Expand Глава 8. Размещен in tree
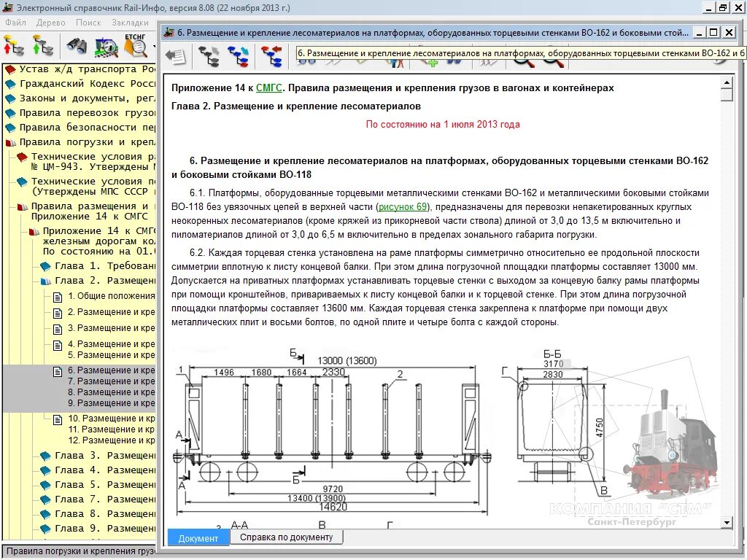 (105, 514)
